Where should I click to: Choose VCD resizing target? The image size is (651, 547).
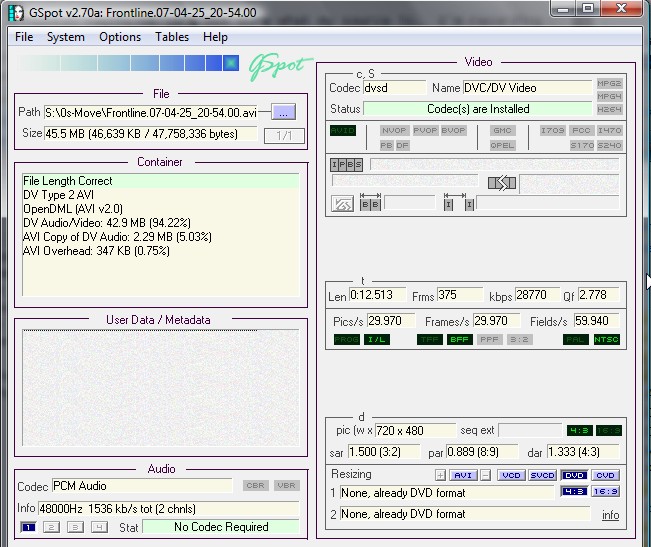point(512,475)
